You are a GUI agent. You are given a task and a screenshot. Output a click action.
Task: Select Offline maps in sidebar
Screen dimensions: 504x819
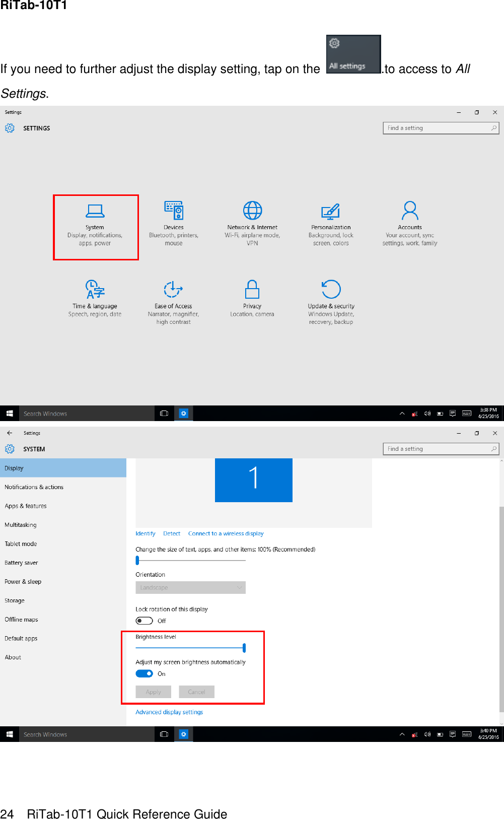tap(63, 620)
